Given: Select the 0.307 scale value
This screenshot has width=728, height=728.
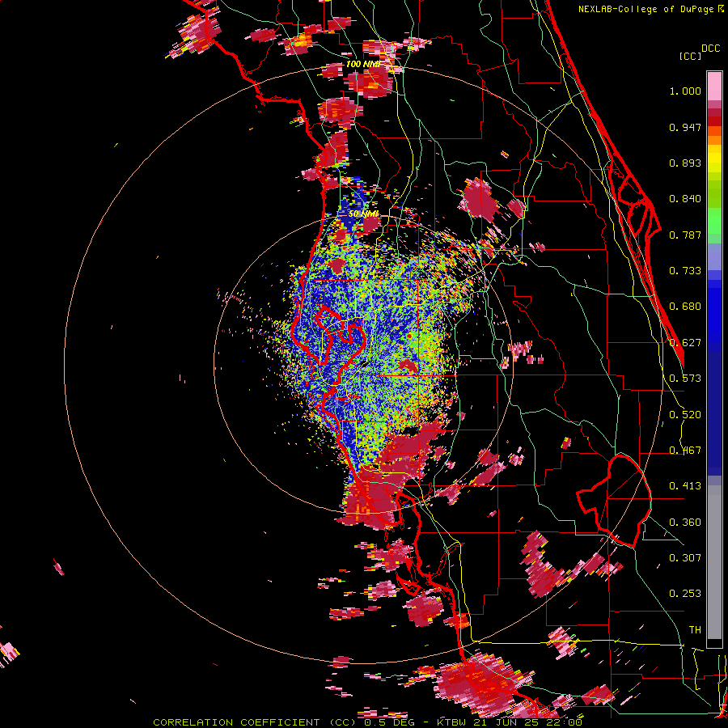Looking at the screenshot, I should point(685,558).
